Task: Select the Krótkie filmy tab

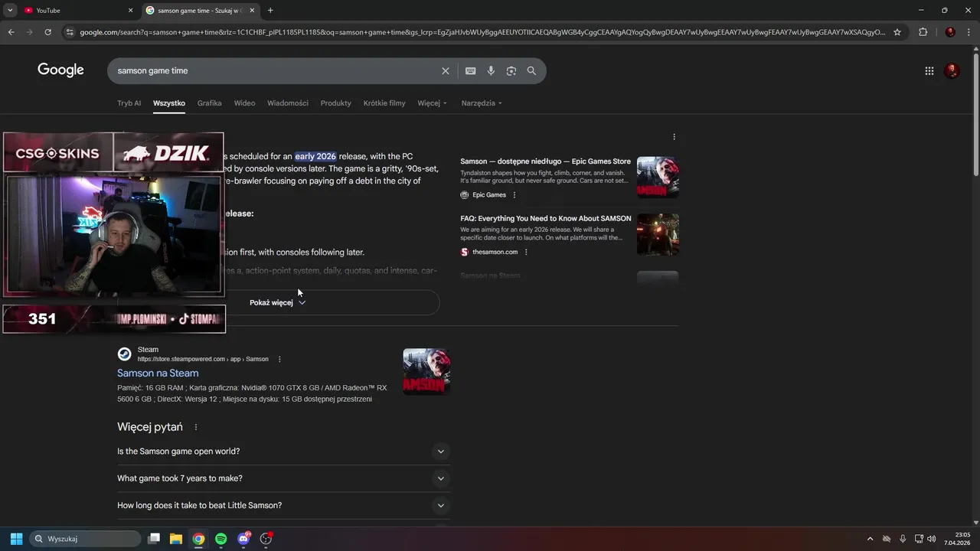Action: (x=384, y=103)
